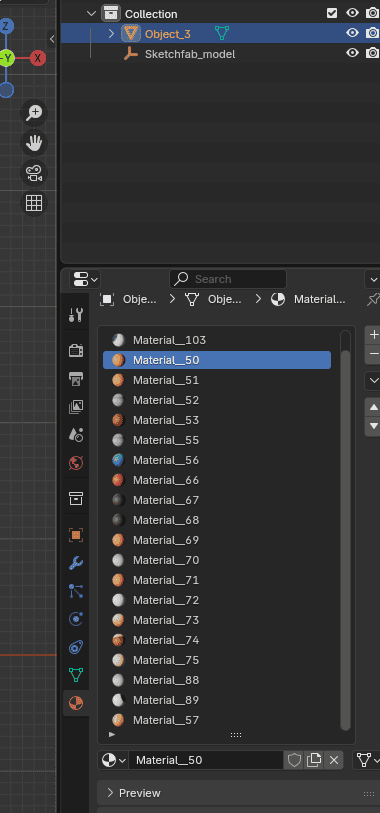Disable Sketchfab_model render camera icon
The width and height of the screenshot is (380, 813).
click(x=372, y=53)
